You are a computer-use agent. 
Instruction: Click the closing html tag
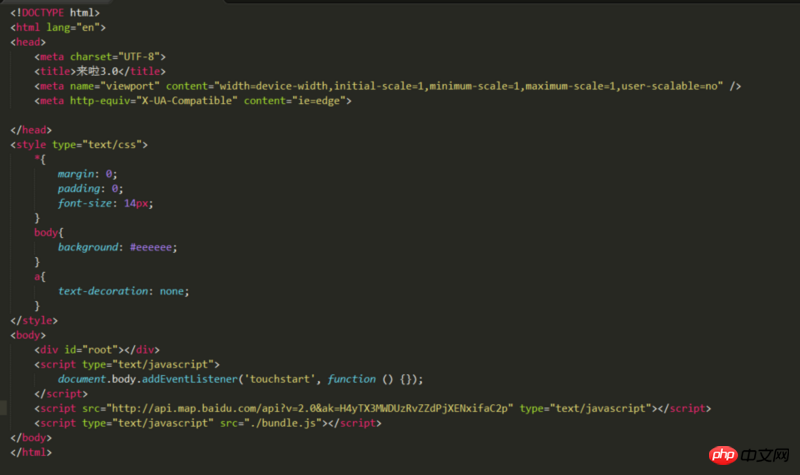tap(31, 453)
